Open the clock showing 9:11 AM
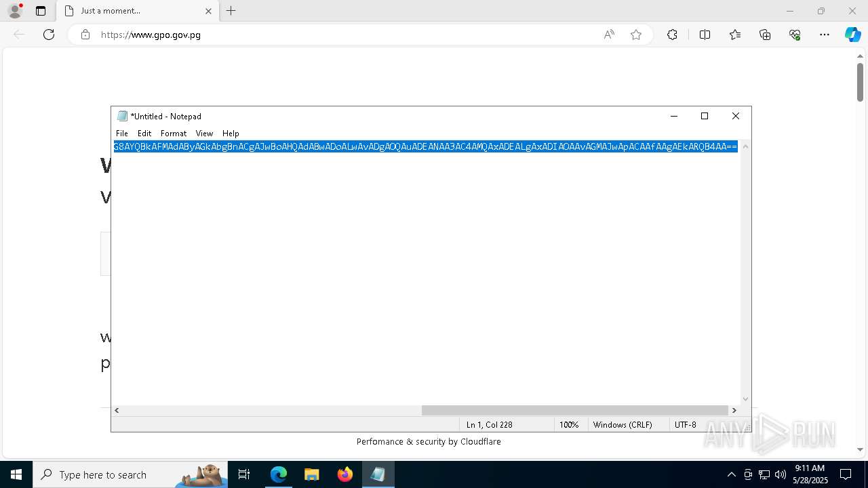Image resolution: width=868 pixels, height=488 pixels. click(x=810, y=474)
